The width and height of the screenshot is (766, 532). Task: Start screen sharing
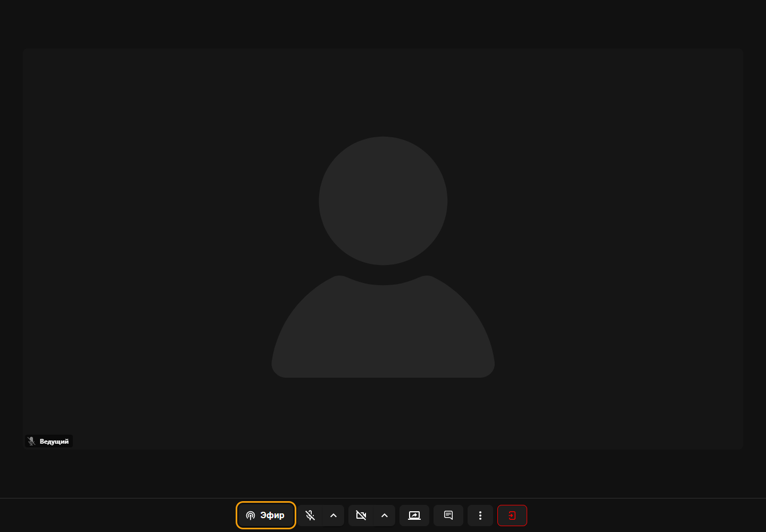(x=414, y=516)
